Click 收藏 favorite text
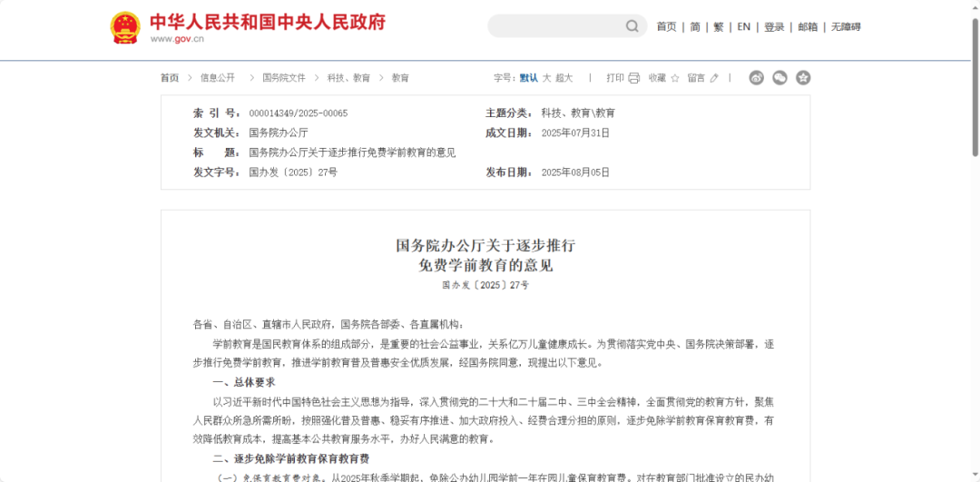The width and height of the screenshot is (980, 482). click(657, 78)
